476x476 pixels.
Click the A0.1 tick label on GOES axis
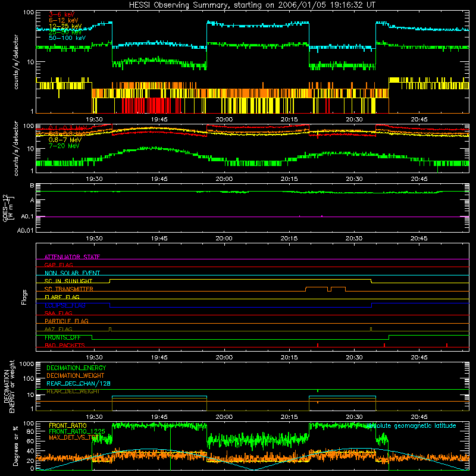pos(27,217)
